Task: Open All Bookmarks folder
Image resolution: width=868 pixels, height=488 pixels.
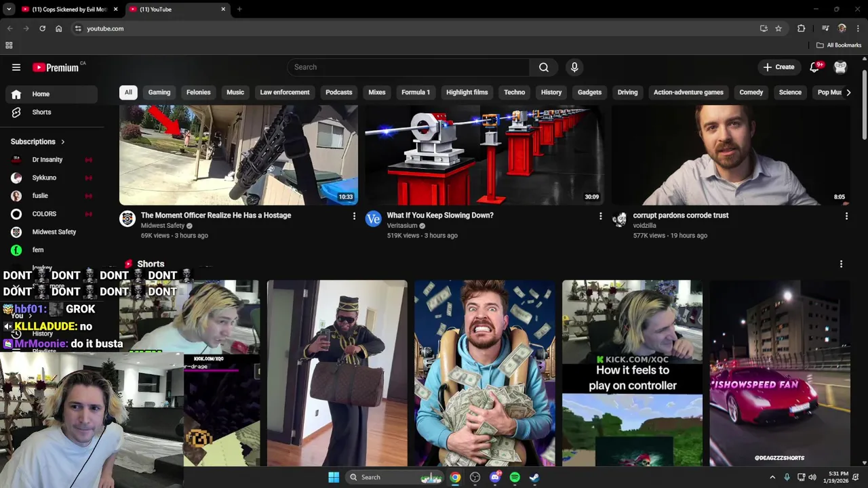Action: coord(839,45)
